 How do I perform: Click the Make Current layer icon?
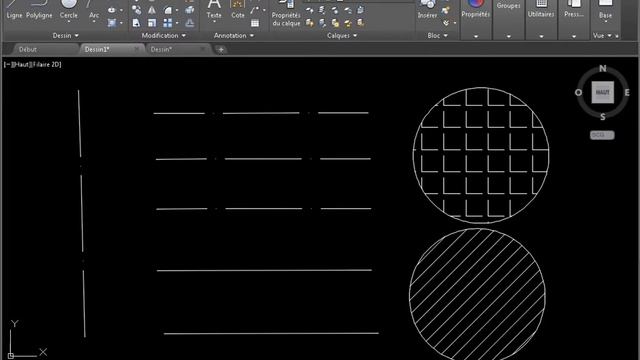tap(360, 10)
